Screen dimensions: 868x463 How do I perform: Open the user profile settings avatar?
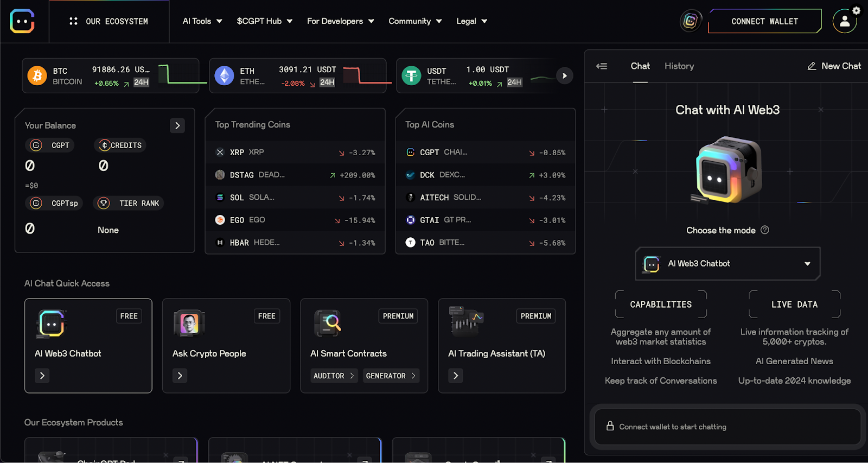pos(844,22)
